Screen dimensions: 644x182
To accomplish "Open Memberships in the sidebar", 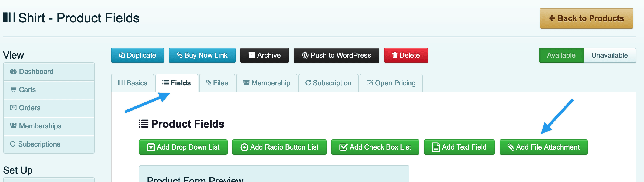I will [x=49, y=126].
